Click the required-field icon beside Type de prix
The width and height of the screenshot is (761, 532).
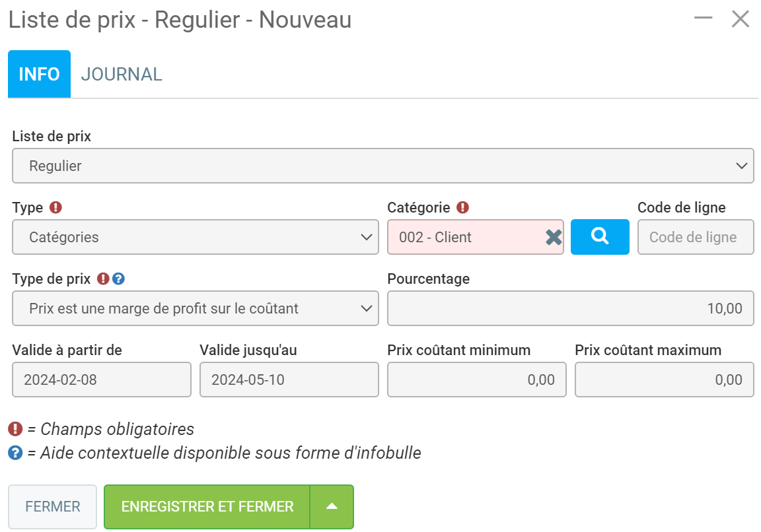pos(103,279)
